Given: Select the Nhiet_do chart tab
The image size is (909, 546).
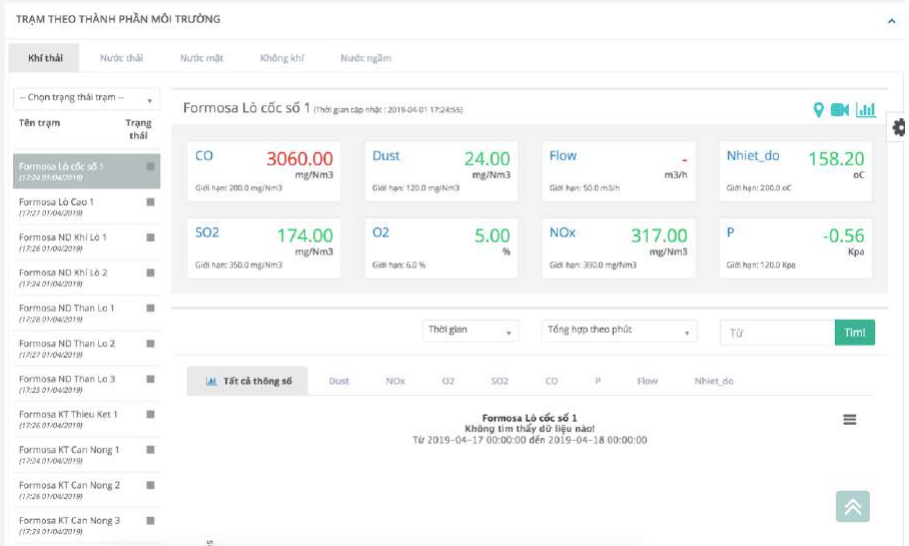Looking at the screenshot, I should tap(713, 381).
